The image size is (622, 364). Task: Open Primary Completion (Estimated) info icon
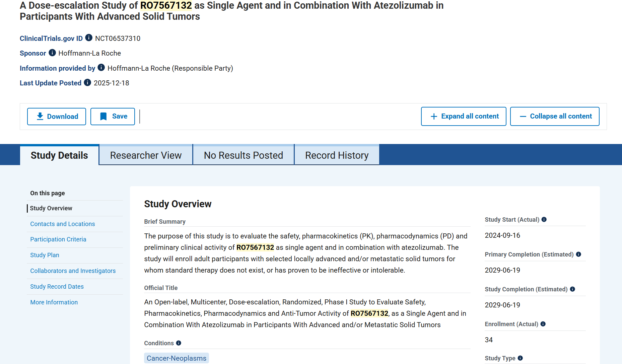(578, 254)
